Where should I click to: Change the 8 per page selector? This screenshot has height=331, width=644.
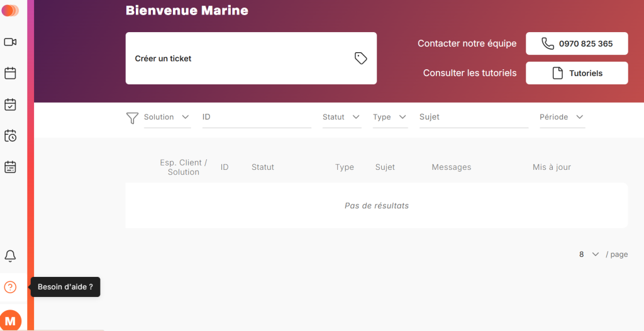tap(589, 254)
